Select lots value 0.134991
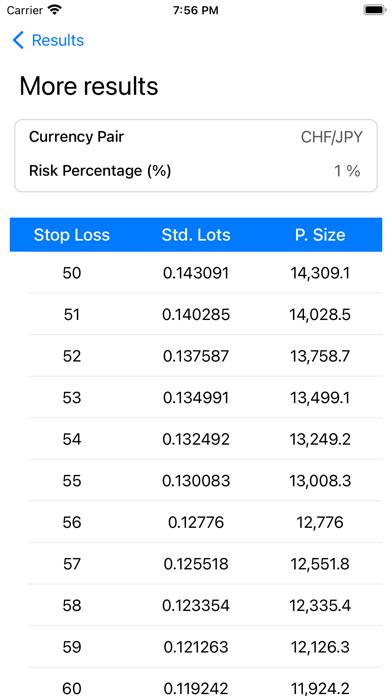392x696 pixels. (196, 398)
